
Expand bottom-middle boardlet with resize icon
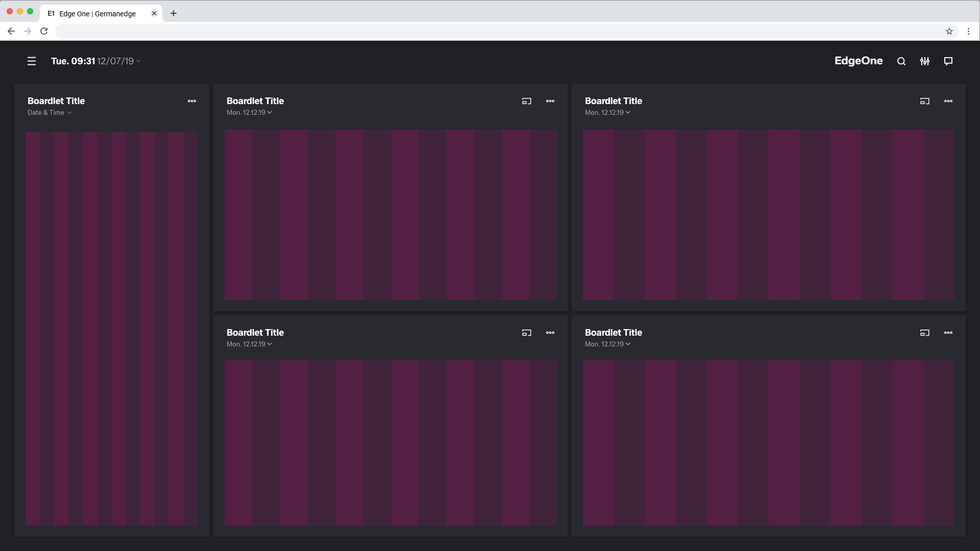coord(527,333)
